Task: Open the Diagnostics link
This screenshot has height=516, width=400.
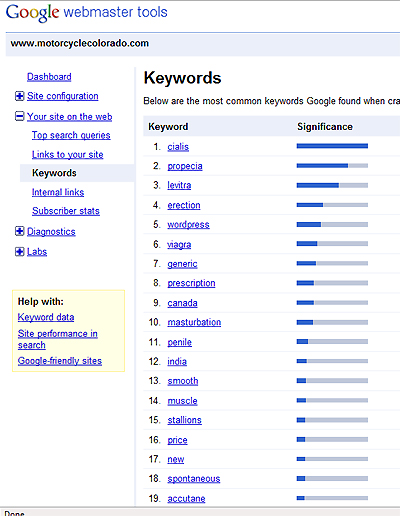Action: 51,232
